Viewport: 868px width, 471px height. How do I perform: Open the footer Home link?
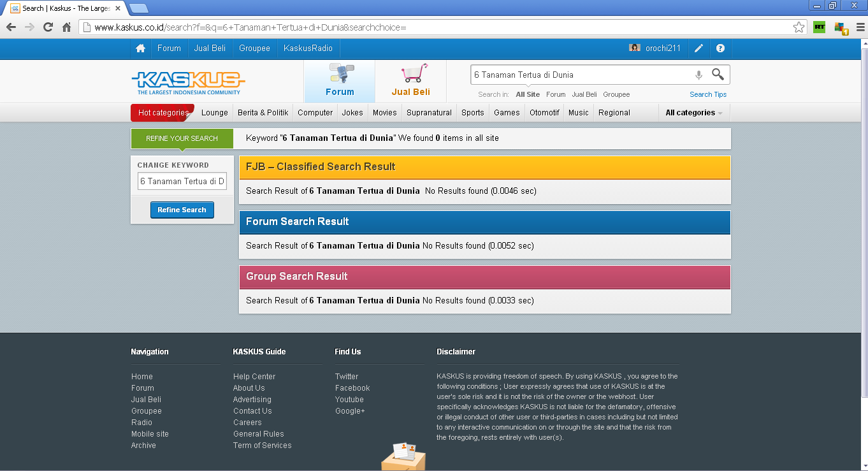coord(142,377)
